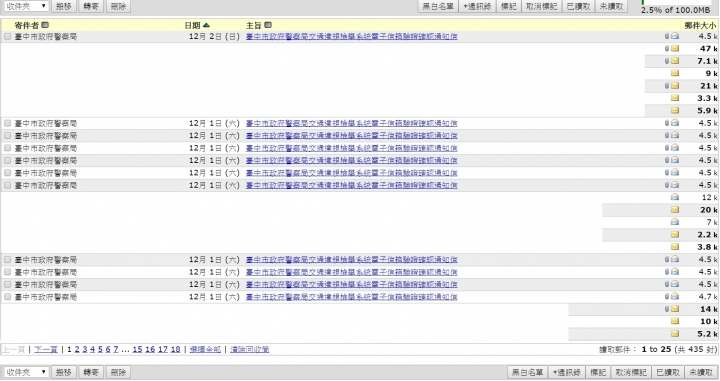The width and height of the screenshot is (720, 381).
Task: Click the envelope icon in the 5.9 k row
Action: (675, 110)
